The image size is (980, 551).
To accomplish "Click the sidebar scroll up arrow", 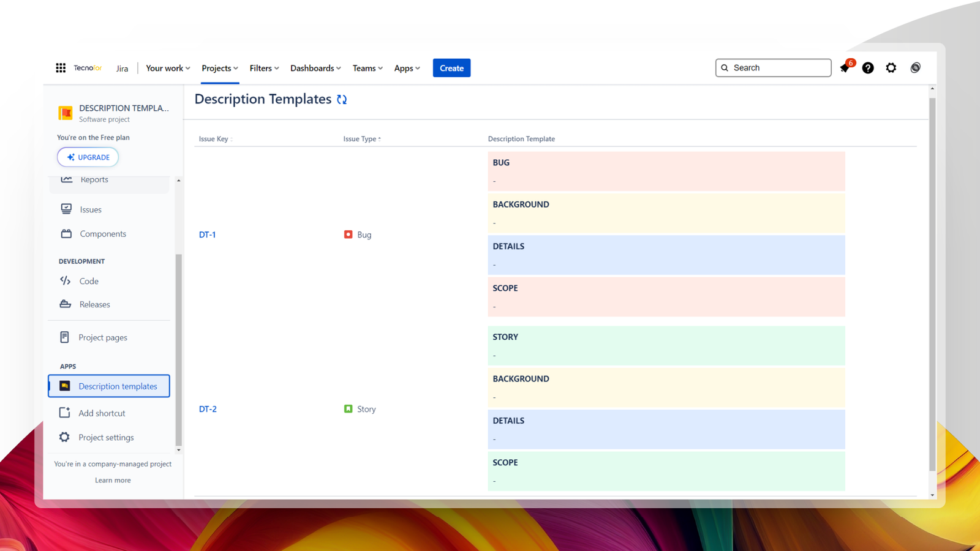I will coord(178,181).
